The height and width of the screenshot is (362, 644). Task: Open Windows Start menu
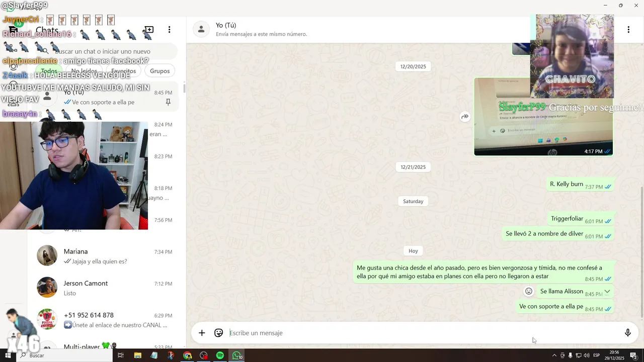click(8, 355)
